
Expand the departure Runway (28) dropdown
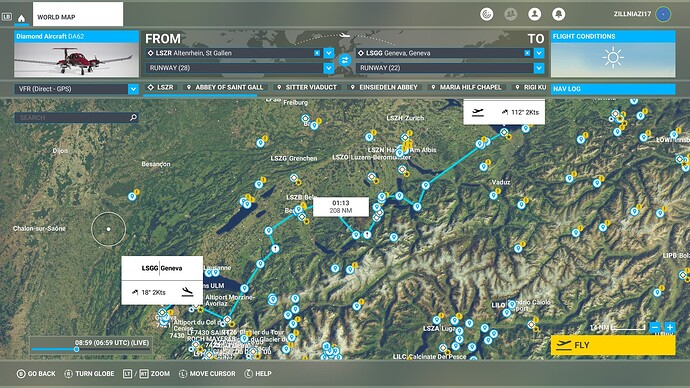click(x=329, y=68)
